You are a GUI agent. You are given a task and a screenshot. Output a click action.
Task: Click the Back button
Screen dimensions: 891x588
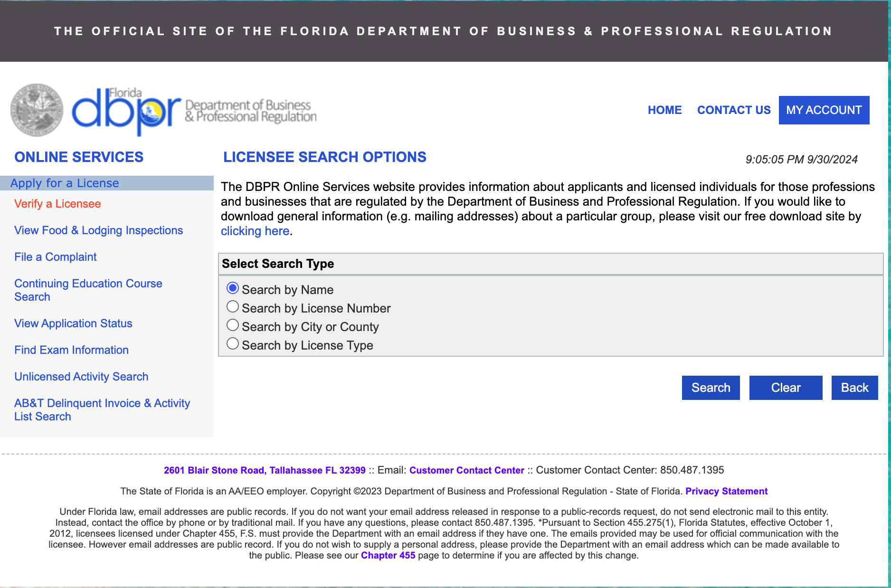pos(854,388)
